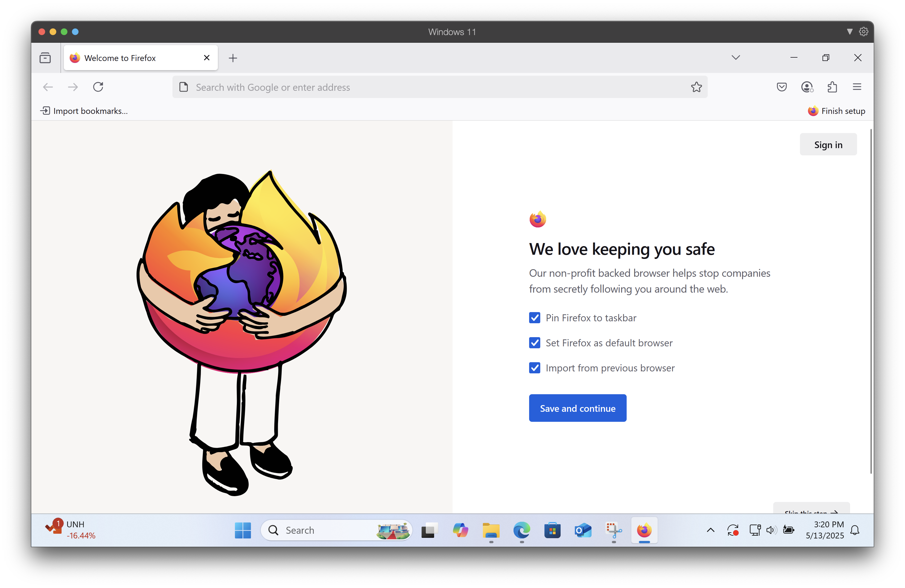Open Snipping Tool from taskbar

[x=613, y=530]
